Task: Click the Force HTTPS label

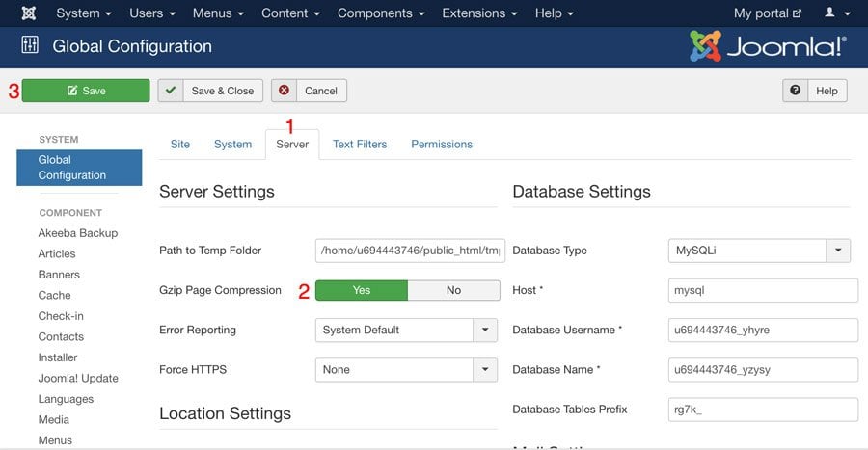Action: tap(193, 370)
